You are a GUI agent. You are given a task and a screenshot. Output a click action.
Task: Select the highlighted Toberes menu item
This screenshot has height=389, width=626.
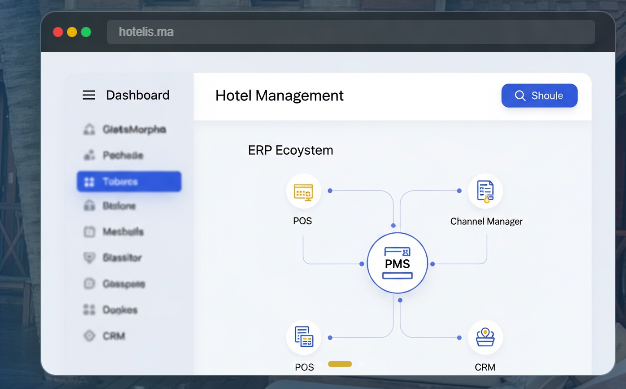pos(129,182)
